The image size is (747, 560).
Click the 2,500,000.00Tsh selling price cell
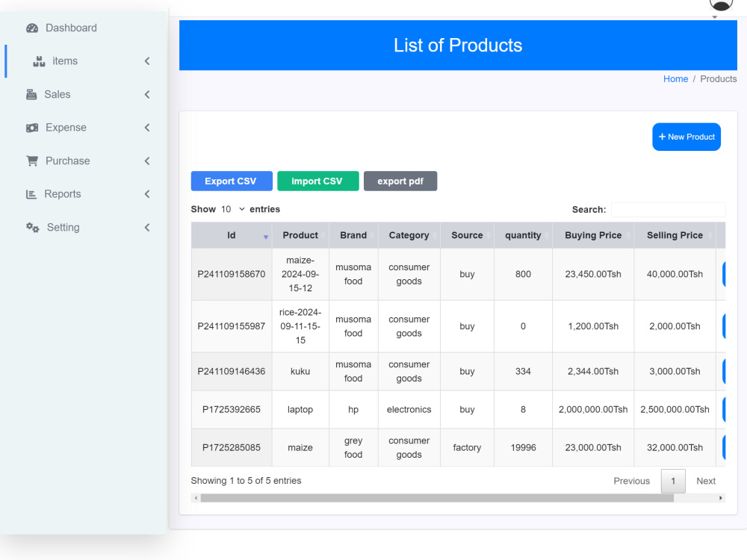[x=675, y=409]
